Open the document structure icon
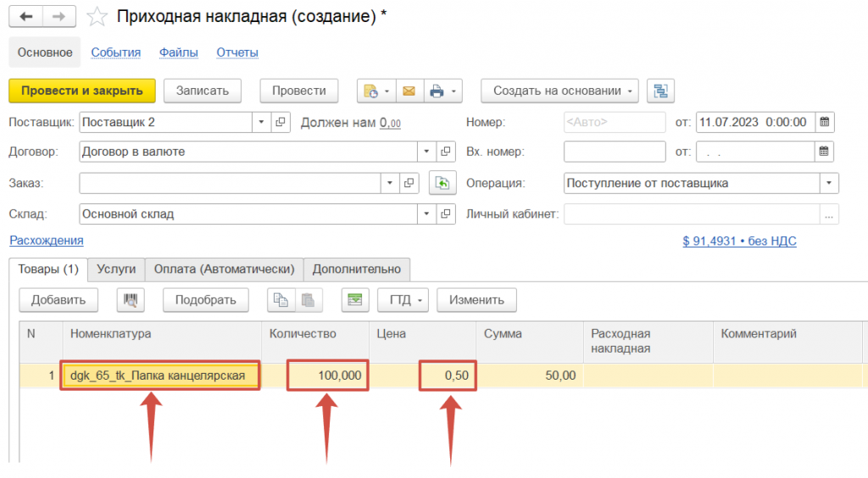The height and width of the screenshot is (478, 868). point(659,91)
